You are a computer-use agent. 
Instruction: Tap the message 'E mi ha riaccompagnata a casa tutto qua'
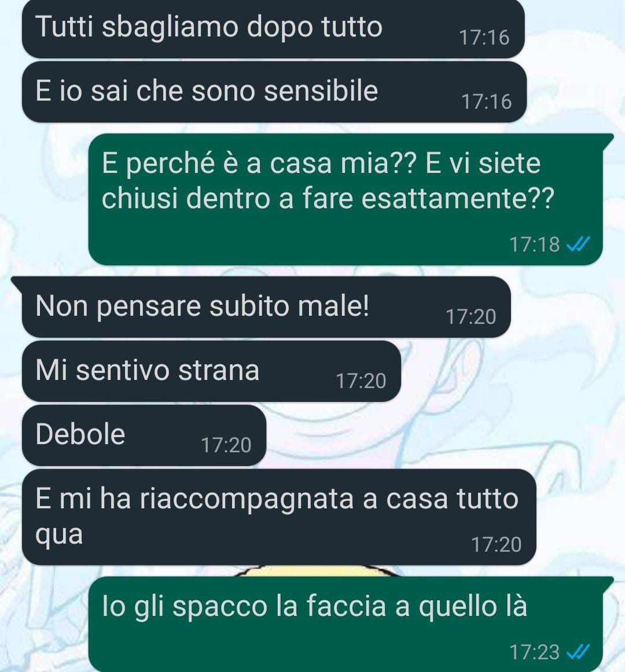279,517
